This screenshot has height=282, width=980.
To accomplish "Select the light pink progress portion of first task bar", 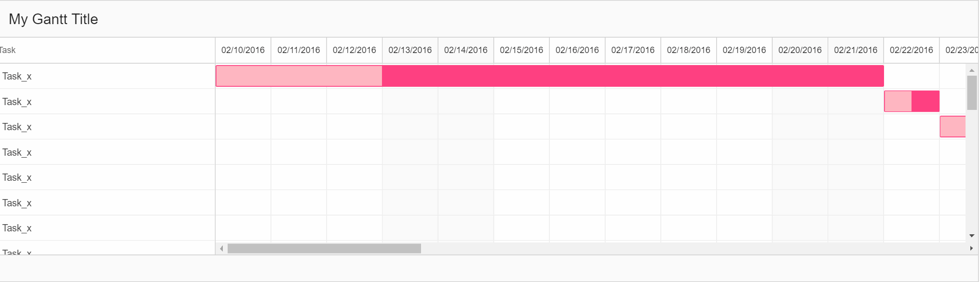I will point(299,76).
